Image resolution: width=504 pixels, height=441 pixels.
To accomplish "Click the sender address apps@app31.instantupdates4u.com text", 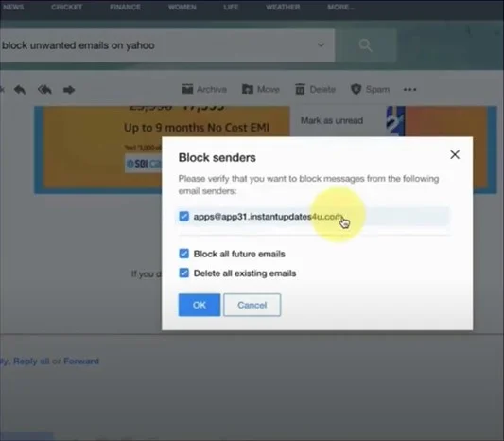I will [268, 217].
